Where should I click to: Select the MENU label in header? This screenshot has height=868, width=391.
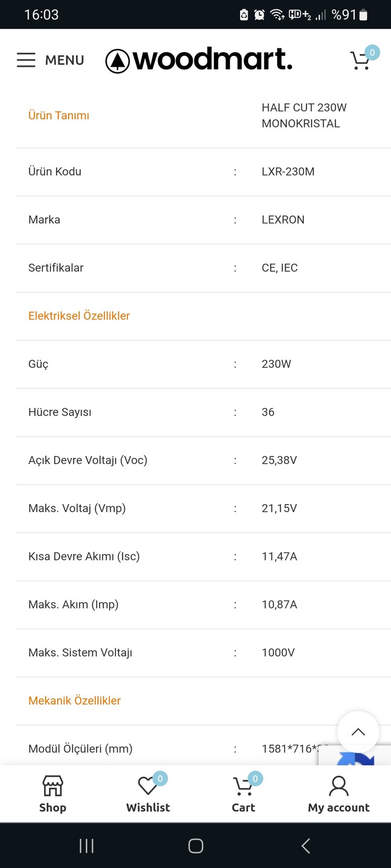(65, 60)
